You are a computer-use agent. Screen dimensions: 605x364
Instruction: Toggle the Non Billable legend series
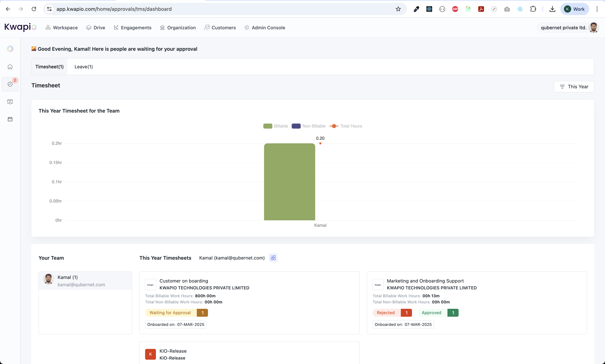click(x=308, y=126)
